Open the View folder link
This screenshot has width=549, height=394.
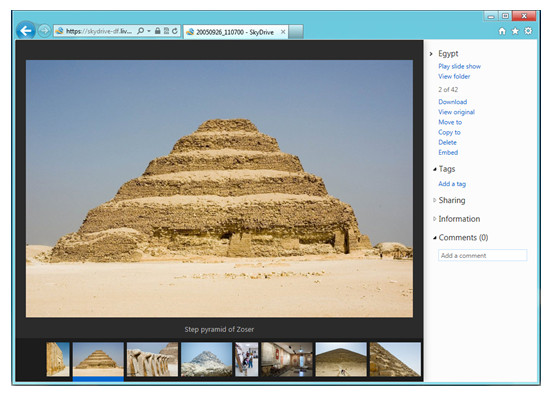pos(454,76)
